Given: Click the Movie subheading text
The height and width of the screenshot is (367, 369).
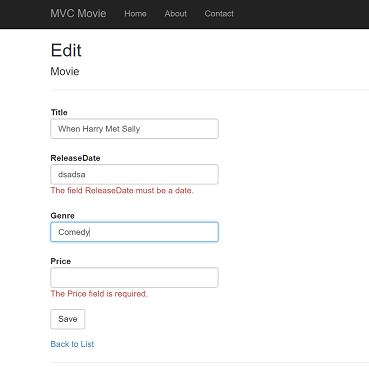Looking at the screenshot, I should (65, 71).
